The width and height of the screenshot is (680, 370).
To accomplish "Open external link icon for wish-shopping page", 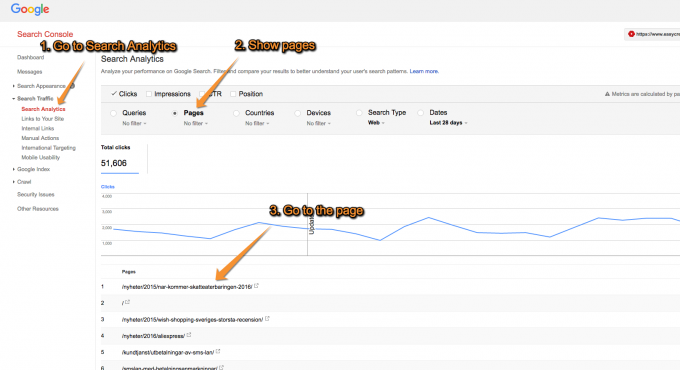I will pos(267,318).
